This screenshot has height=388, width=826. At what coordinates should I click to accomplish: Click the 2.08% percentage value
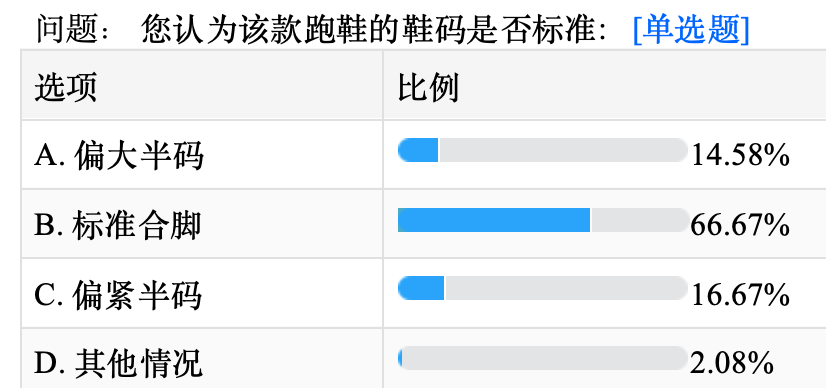pos(731,364)
